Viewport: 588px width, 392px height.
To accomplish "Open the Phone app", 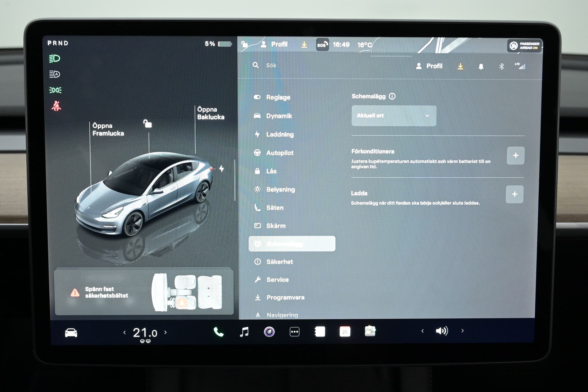I will [x=219, y=332].
